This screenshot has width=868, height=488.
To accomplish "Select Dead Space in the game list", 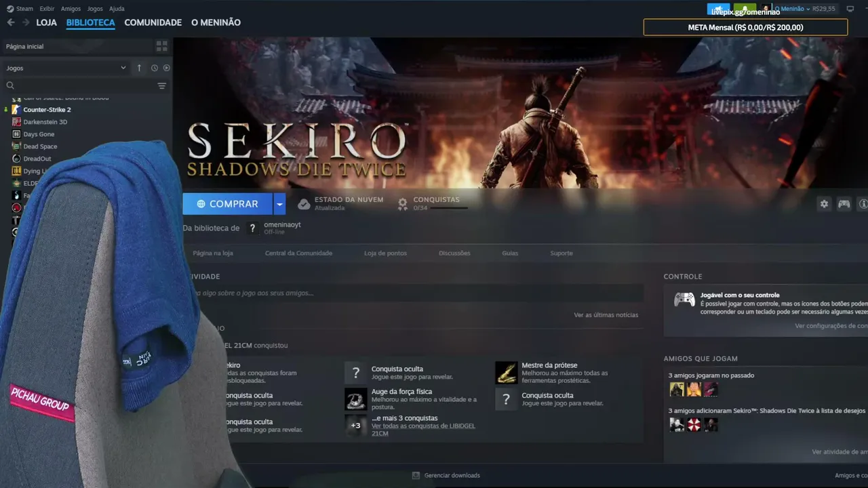I will click(x=40, y=146).
